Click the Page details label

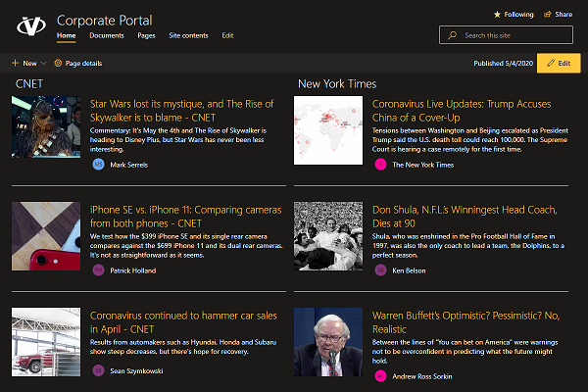pos(83,64)
